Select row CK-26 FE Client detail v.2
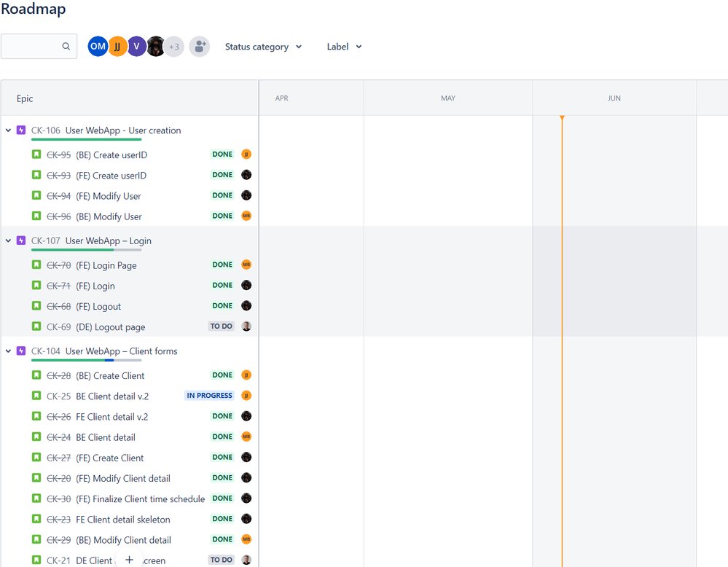Image resolution: width=728 pixels, height=567 pixels. coord(130,417)
